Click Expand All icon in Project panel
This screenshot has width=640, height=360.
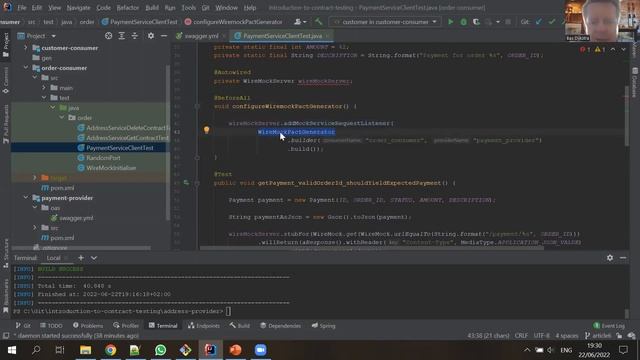click(122, 36)
